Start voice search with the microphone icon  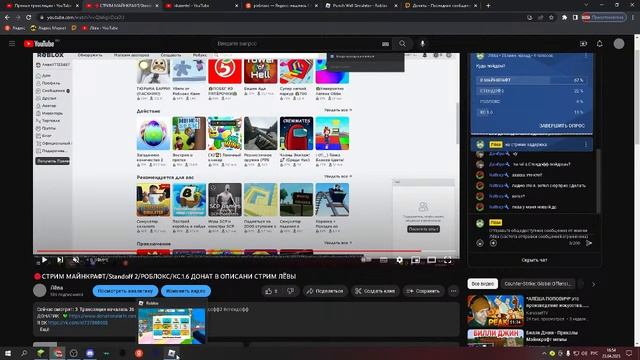pos(422,44)
